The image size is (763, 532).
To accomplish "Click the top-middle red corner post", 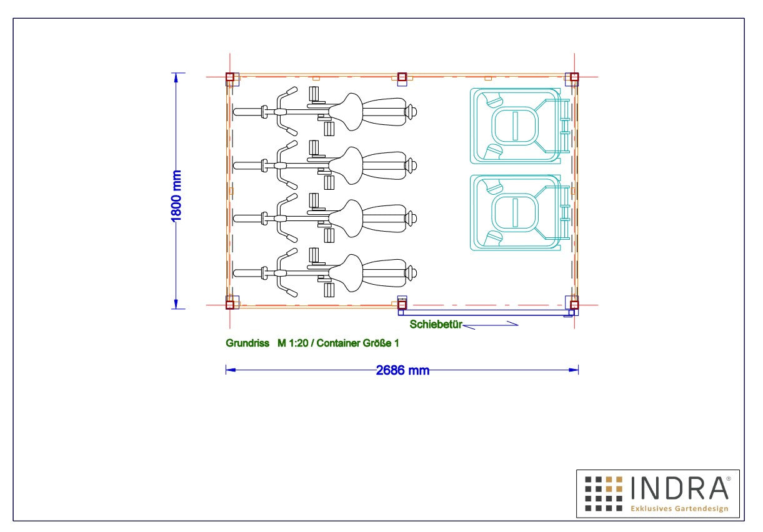I will pyautogui.click(x=402, y=77).
